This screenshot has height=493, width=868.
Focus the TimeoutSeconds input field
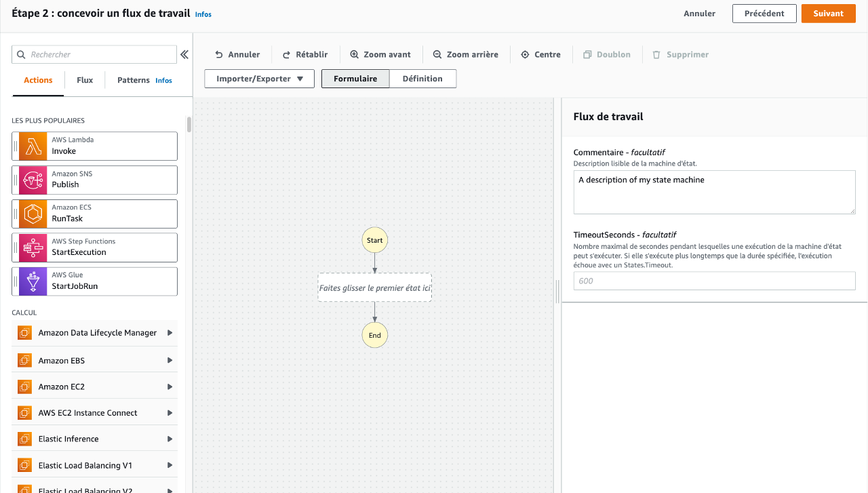point(715,281)
